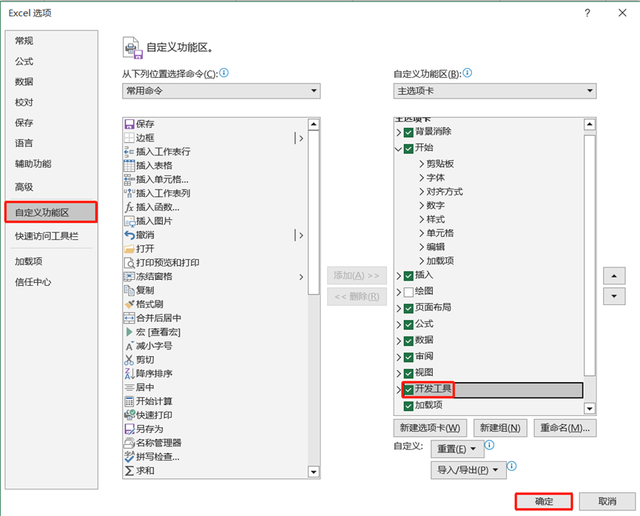Screen dimensions: 640x516
Task: Open the 信任中心 options category
Action: click(x=33, y=282)
